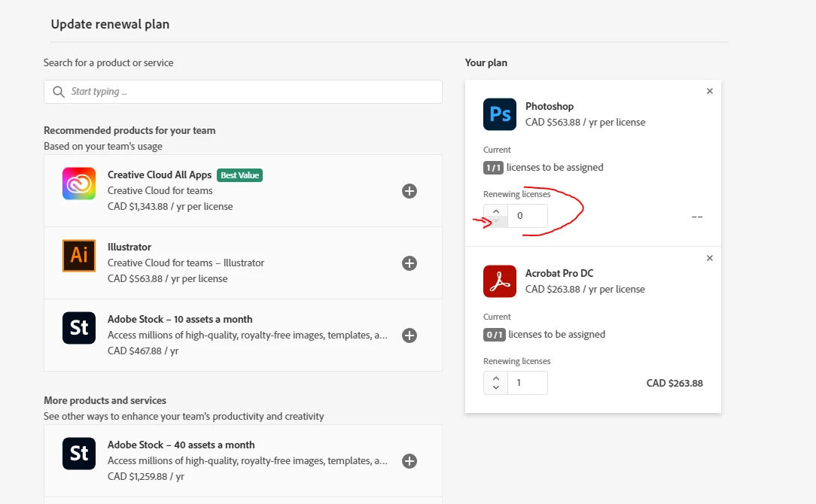This screenshot has height=504, width=816.
Task: Click Recommended products for your team heading
Action: 129,131
